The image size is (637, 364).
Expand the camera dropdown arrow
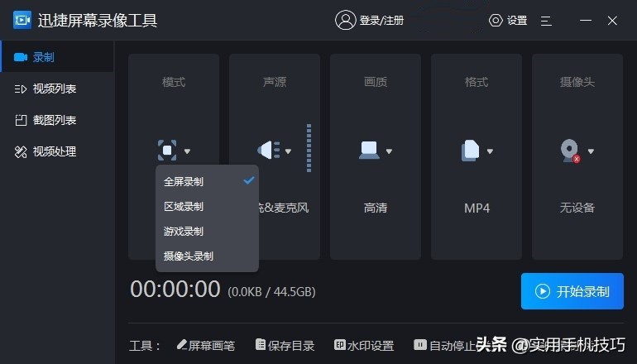coord(591,151)
